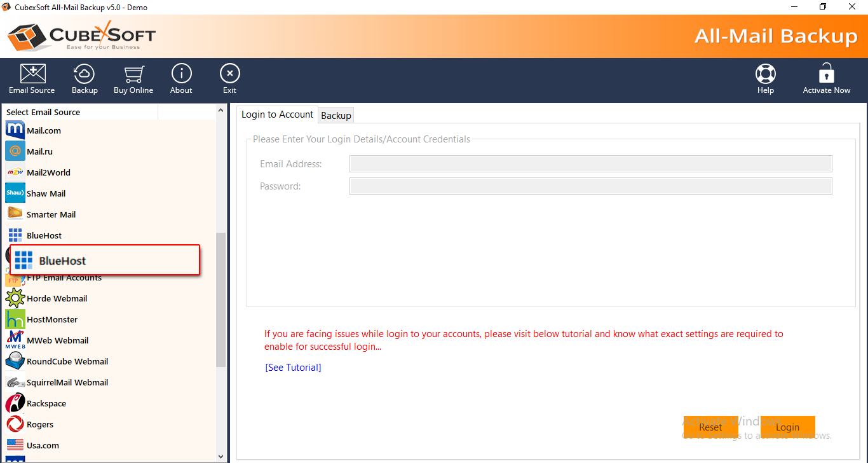
Task: Switch to the Backup tab
Action: (336, 115)
